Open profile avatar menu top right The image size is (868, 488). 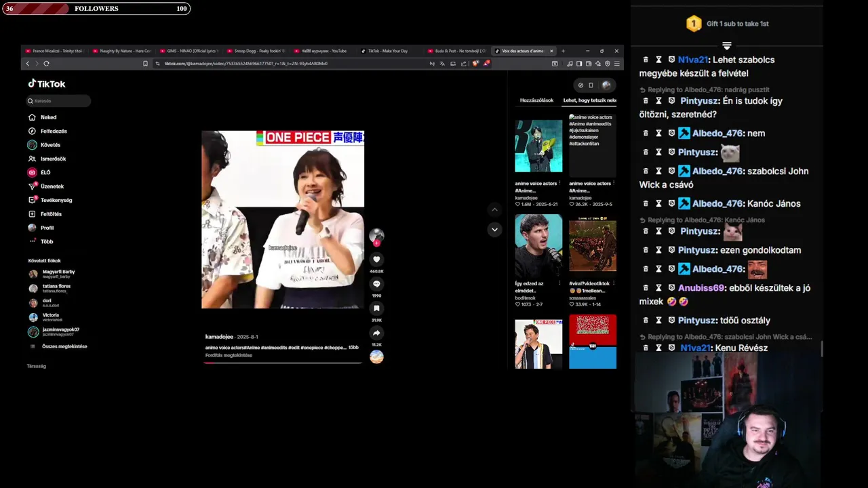point(606,85)
